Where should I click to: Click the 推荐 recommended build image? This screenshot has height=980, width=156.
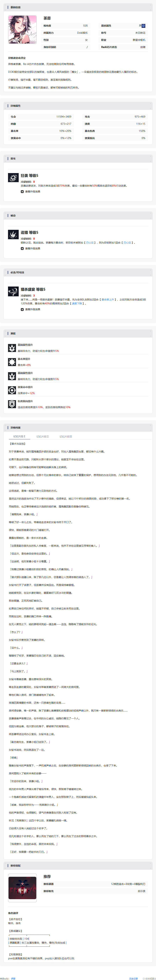pos(22,888)
